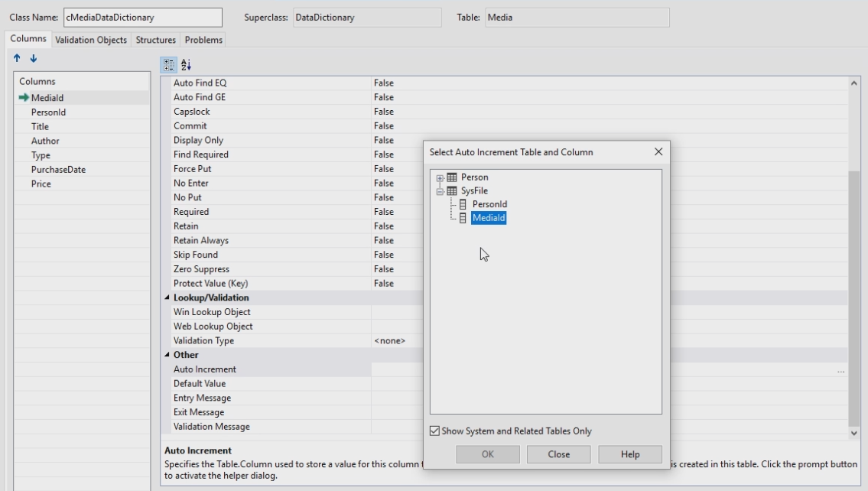Screen dimensions: 868x491
Task: Switch to the Validation Objects tab
Action: [x=91, y=40]
